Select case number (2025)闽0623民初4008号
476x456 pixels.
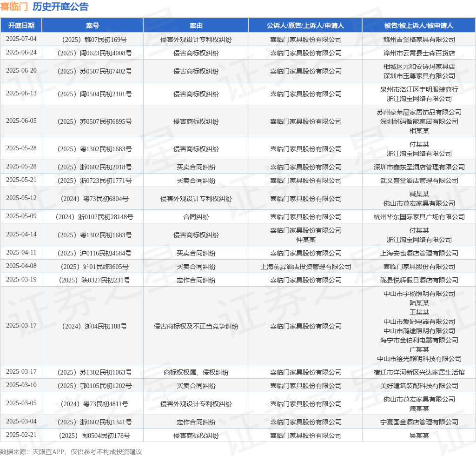[94, 53]
